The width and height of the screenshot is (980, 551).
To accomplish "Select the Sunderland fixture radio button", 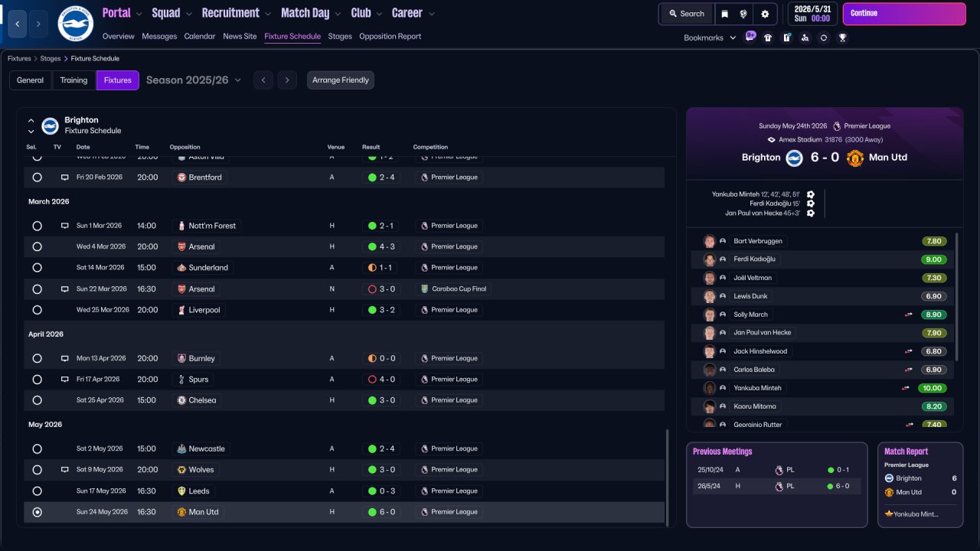I will [37, 268].
